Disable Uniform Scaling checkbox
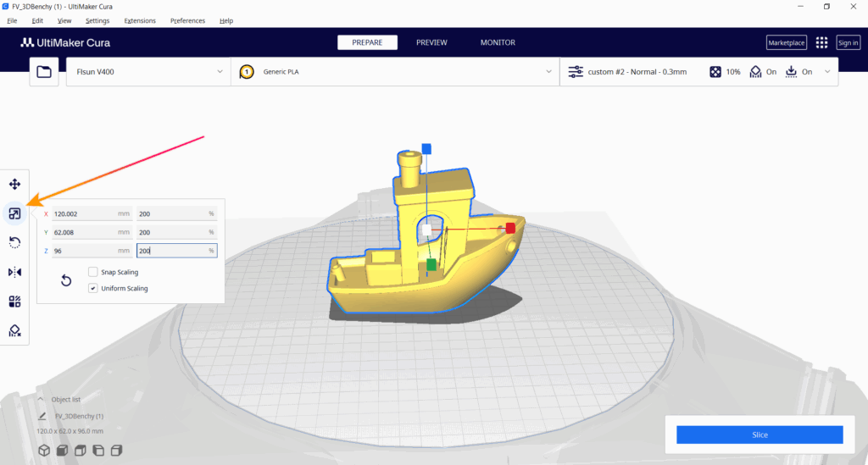Viewport: 868px width, 465px height. click(x=93, y=288)
